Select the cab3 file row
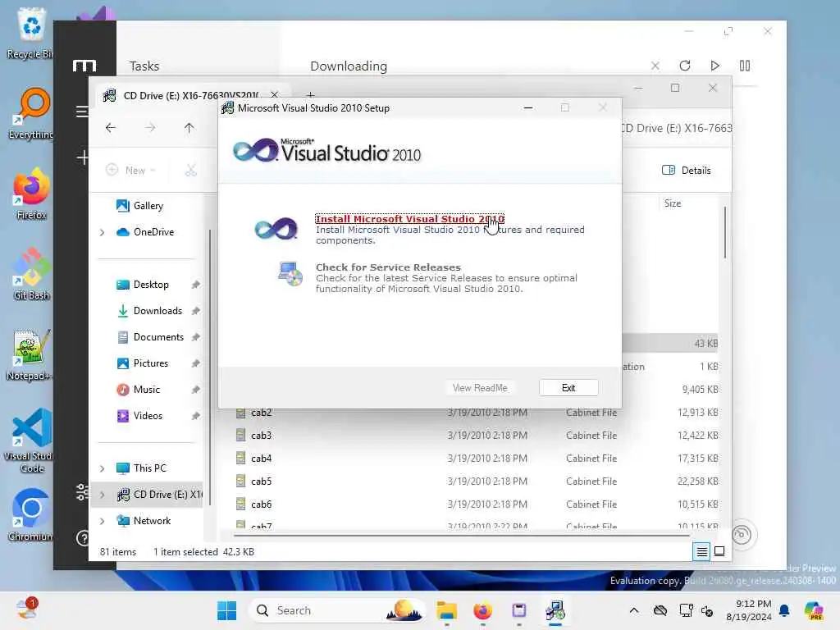Image resolution: width=840 pixels, height=630 pixels. 477,436
